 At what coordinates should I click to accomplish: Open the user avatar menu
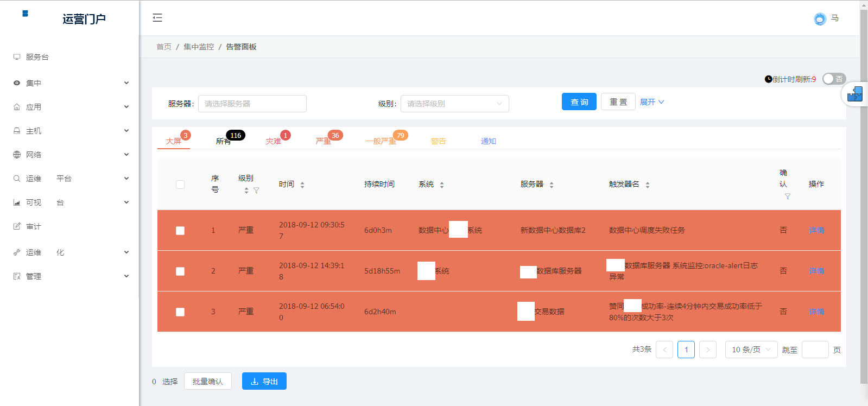click(820, 19)
